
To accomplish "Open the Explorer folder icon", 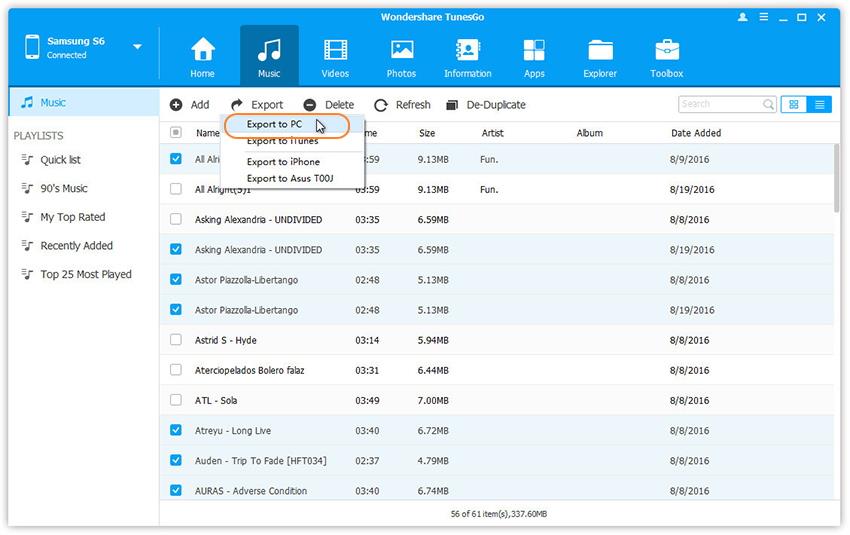I will [x=600, y=50].
